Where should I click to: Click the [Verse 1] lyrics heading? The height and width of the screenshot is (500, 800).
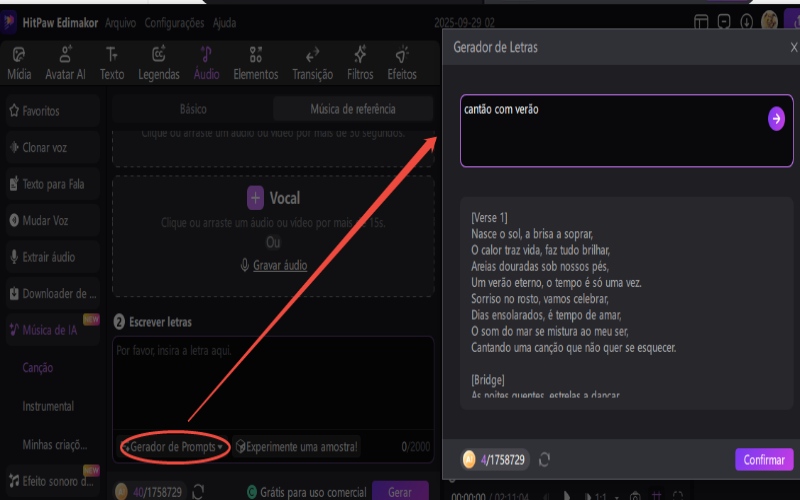click(489, 218)
